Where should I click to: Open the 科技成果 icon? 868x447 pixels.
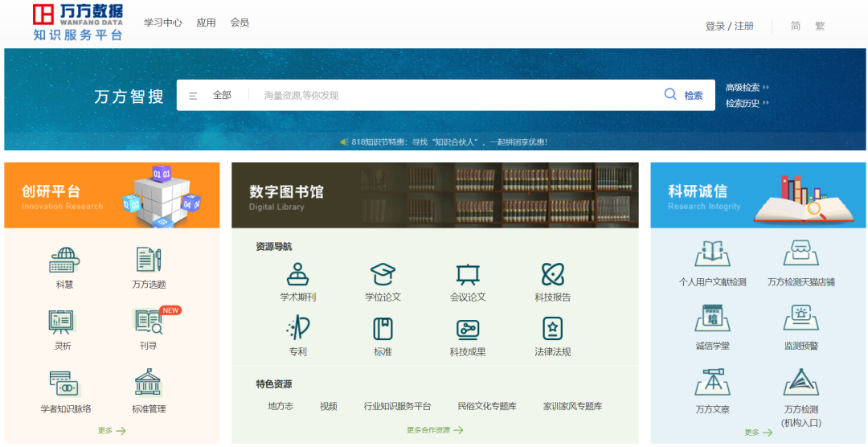pyautogui.click(x=468, y=330)
